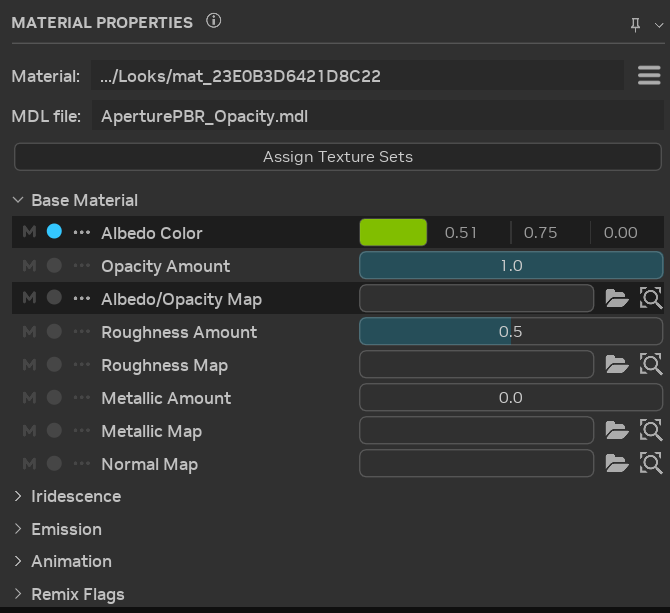Open more options for Albedo Color
Image resolution: width=670 pixels, height=613 pixels.
click(81, 233)
